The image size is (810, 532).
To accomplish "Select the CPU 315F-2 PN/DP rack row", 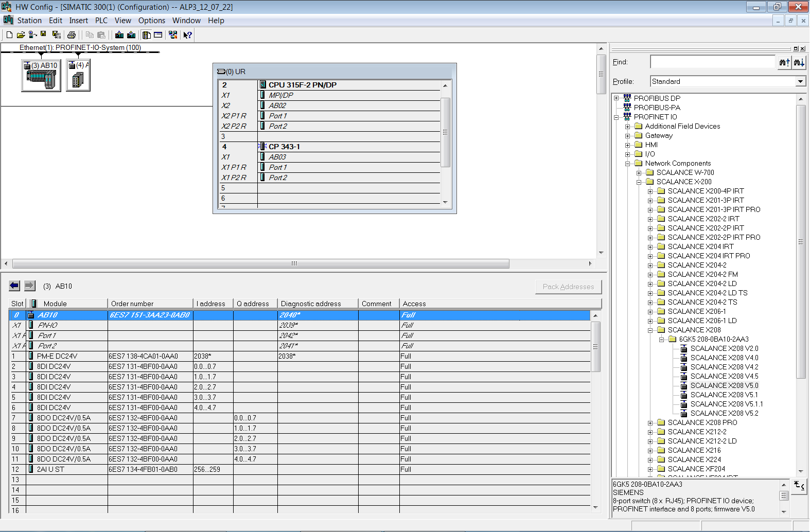I will 329,85.
